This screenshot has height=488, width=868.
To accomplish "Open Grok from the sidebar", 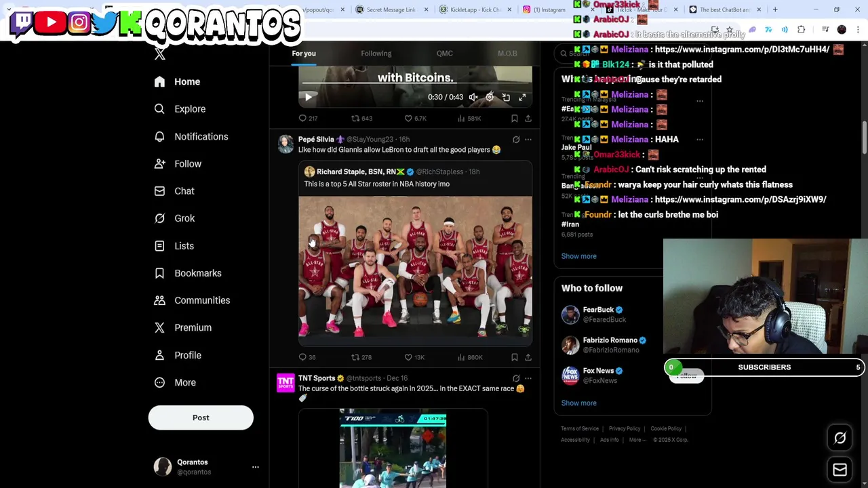I will [x=174, y=218].
